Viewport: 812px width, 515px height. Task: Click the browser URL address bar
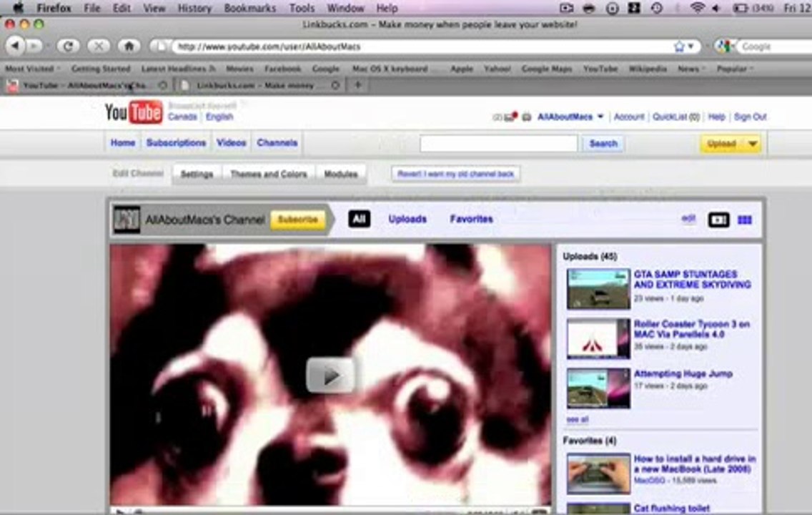tap(425, 46)
